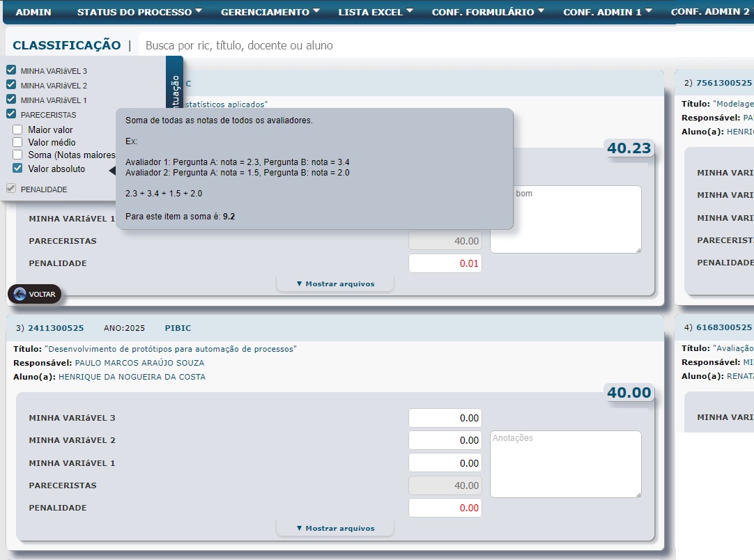Viewport: 754px width, 560px height.
Task: Edit the red Penalidade value 0.01
Action: 445,263
